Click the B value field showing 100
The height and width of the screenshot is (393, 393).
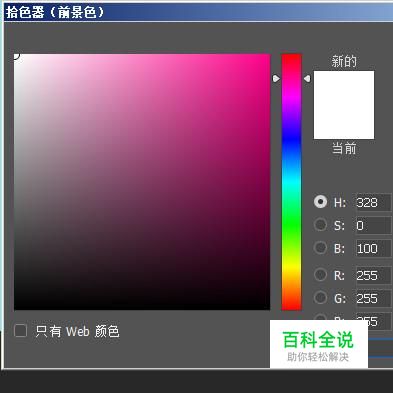coord(374,248)
